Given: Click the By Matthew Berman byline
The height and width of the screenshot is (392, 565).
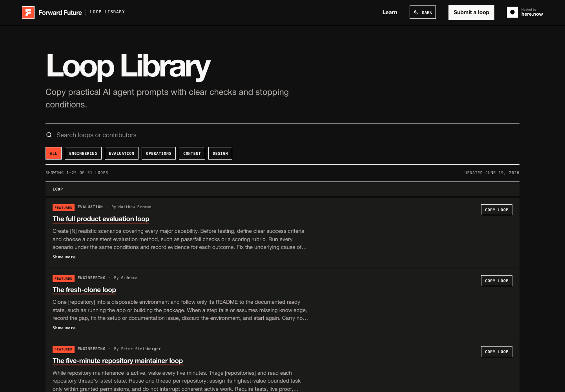Looking at the screenshot, I should [x=131, y=207].
